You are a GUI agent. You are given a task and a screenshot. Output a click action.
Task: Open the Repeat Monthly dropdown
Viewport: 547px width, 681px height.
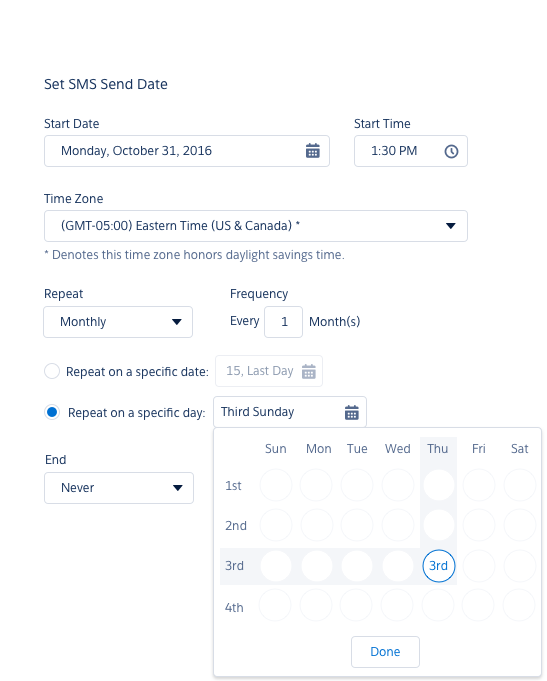[x=118, y=322]
